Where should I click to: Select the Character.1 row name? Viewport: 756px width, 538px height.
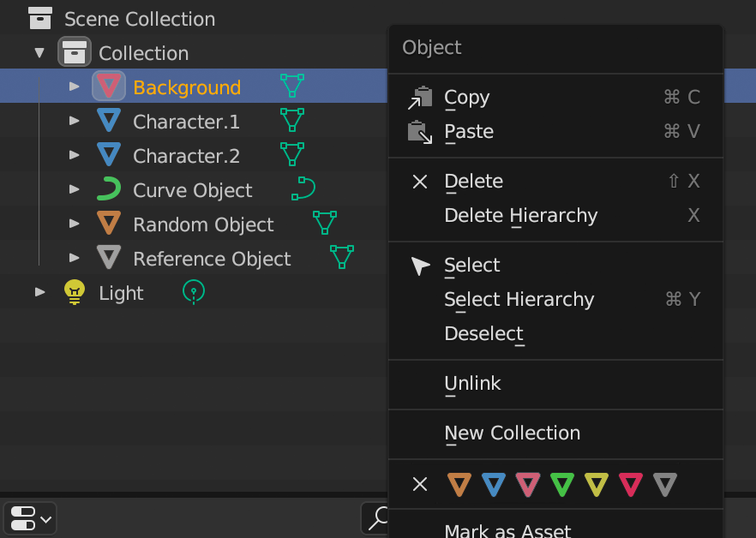(186, 122)
